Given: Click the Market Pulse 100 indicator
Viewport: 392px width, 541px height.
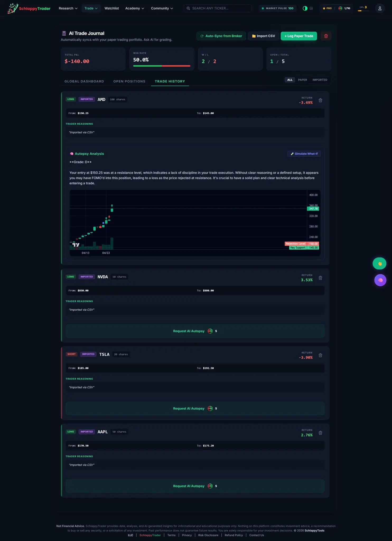Looking at the screenshot, I should click(x=277, y=8).
